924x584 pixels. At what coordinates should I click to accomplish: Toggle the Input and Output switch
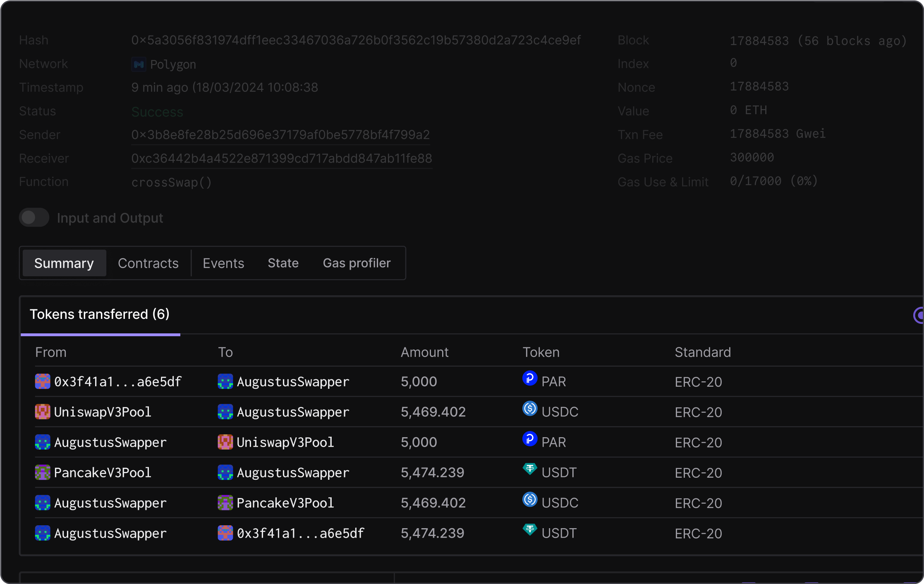34,218
